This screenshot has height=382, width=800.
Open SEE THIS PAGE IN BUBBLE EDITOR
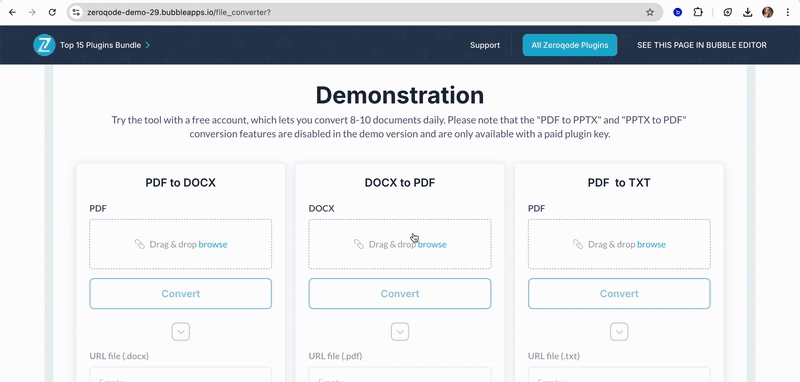click(702, 45)
